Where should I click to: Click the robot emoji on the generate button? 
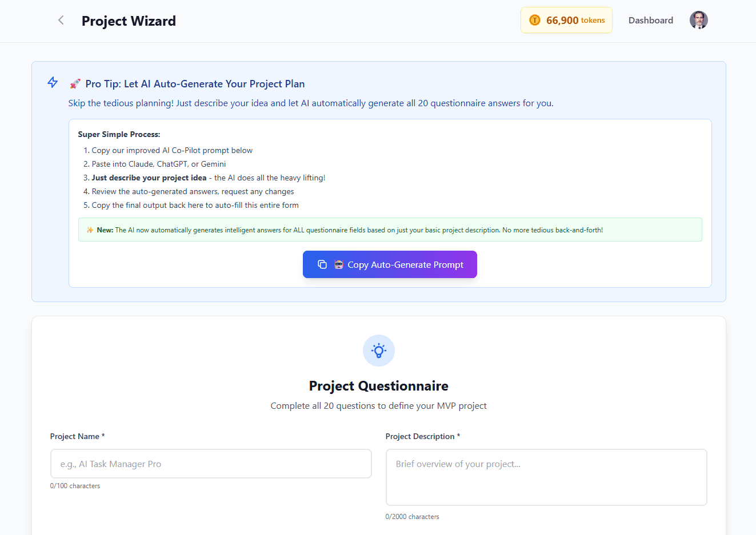(x=339, y=264)
